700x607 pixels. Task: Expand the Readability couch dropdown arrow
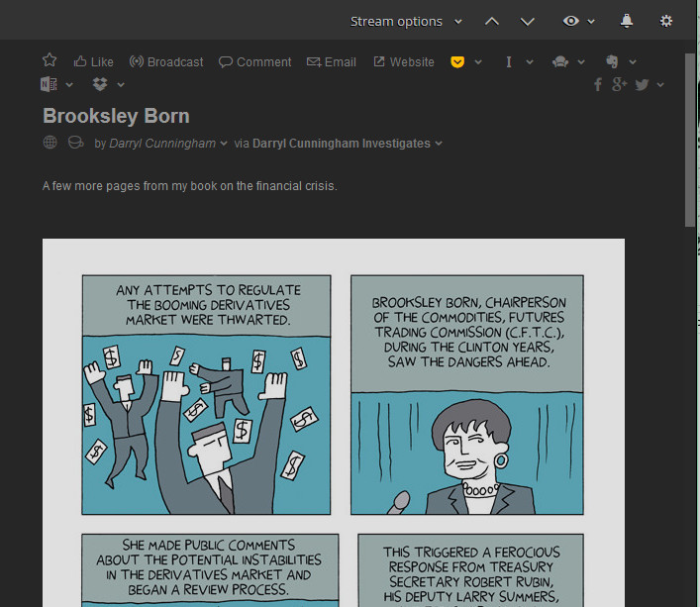[x=581, y=62]
